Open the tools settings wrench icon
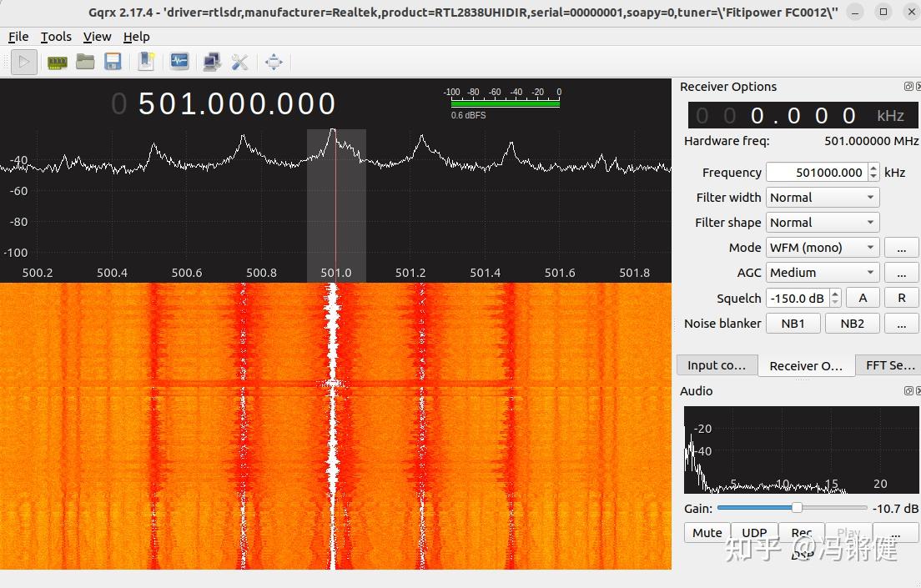Image resolution: width=921 pixels, height=588 pixels. coord(240,62)
